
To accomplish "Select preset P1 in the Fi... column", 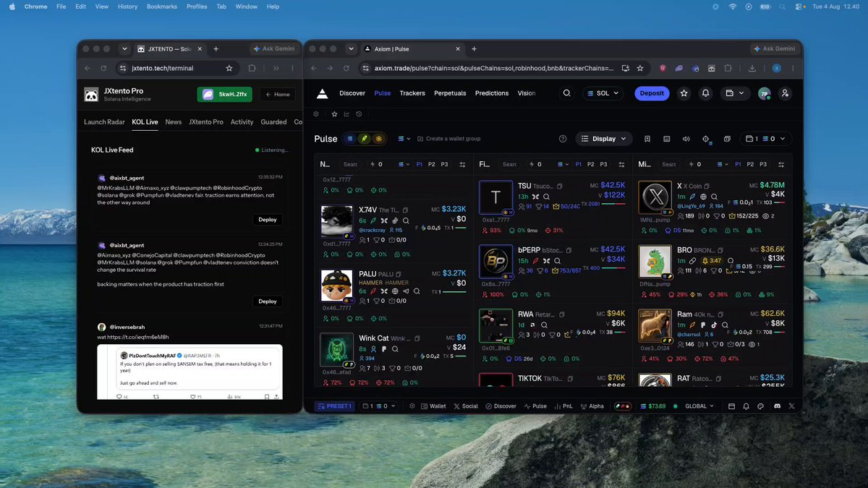I will click(x=579, y=164).
